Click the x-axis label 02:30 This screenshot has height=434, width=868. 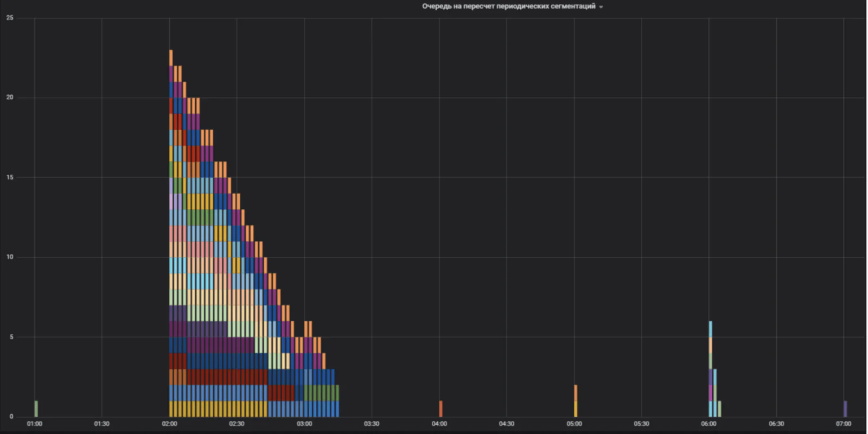(237, 424)
